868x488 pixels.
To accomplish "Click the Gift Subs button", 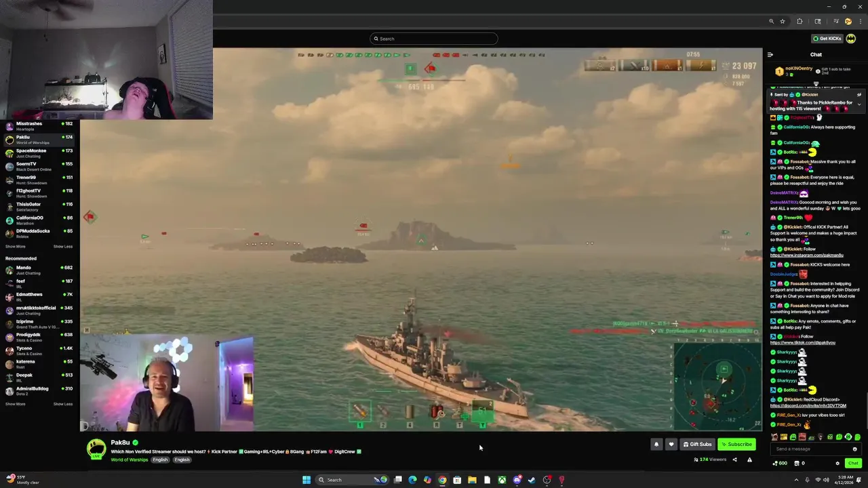I will coord(698,445).
